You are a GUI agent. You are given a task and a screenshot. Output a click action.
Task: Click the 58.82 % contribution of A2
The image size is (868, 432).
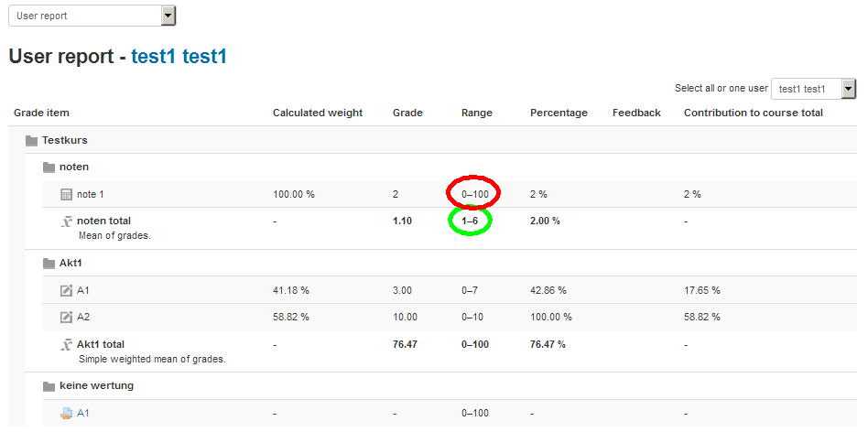click(x=702, y=318)
